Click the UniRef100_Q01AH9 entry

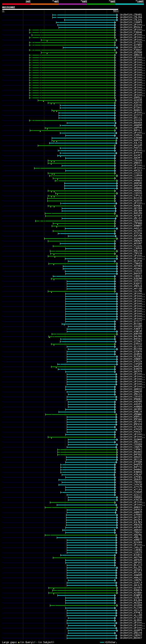131,238
